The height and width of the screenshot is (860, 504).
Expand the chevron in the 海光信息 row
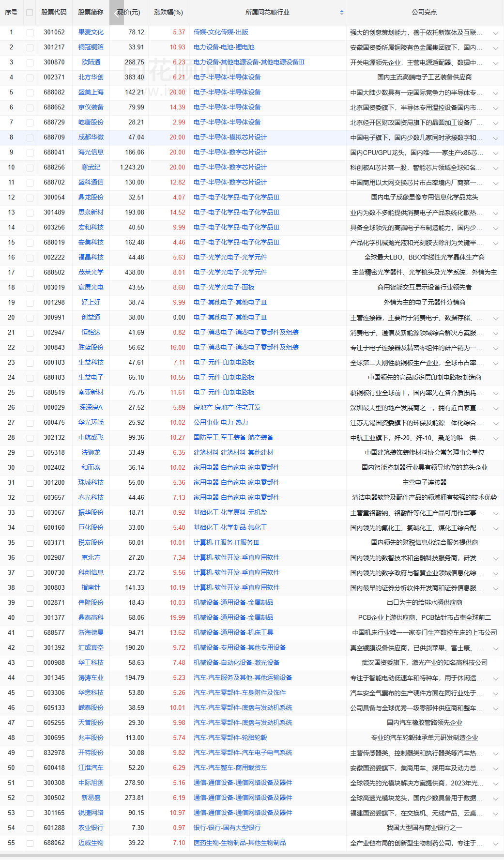click(495, 153)
